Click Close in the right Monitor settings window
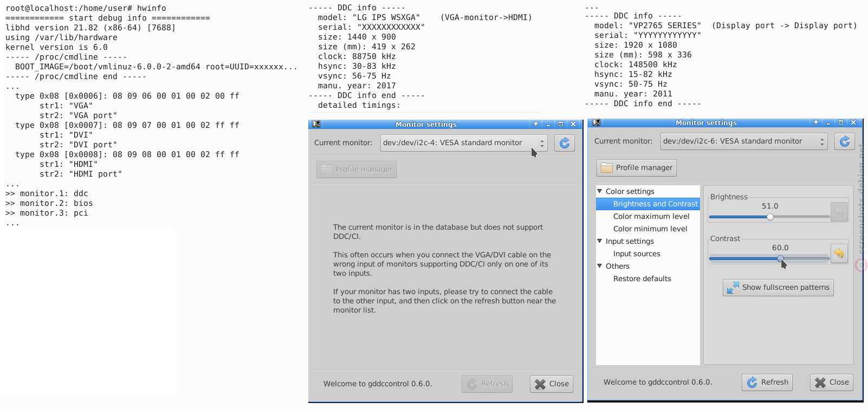 pos(832,382)
